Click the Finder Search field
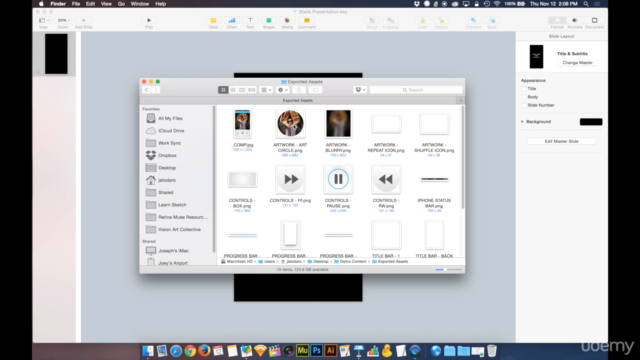The height and width of the screenshot is (360, 640). (416, 90)
